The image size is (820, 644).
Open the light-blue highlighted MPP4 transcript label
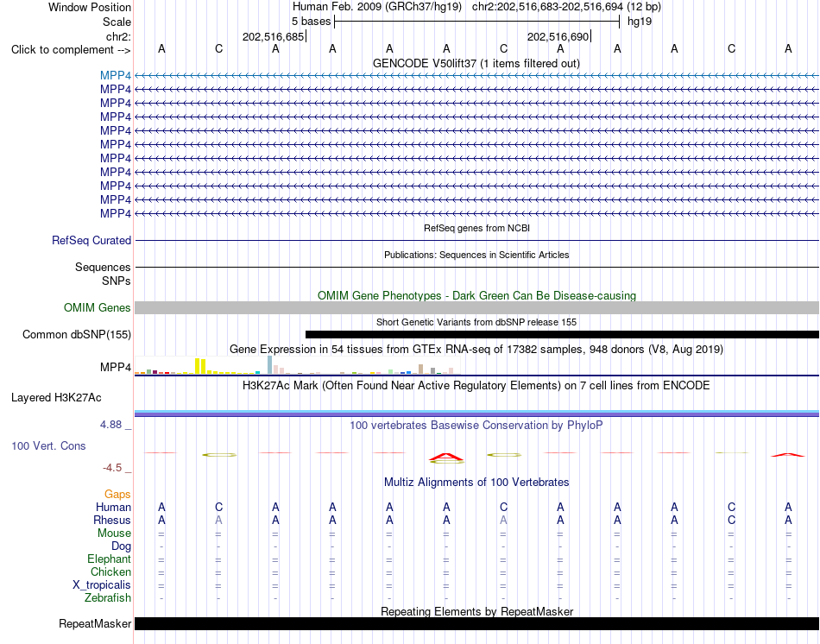116,75
